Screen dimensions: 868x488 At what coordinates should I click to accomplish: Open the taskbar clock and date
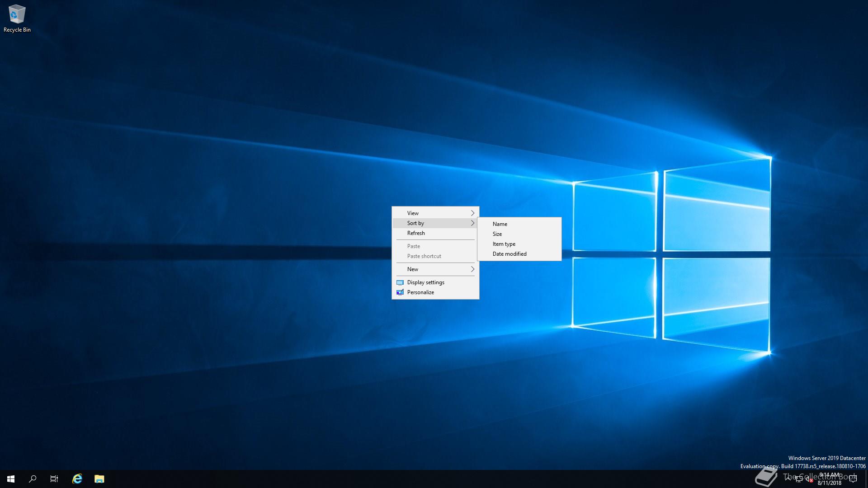pos(830,479)
